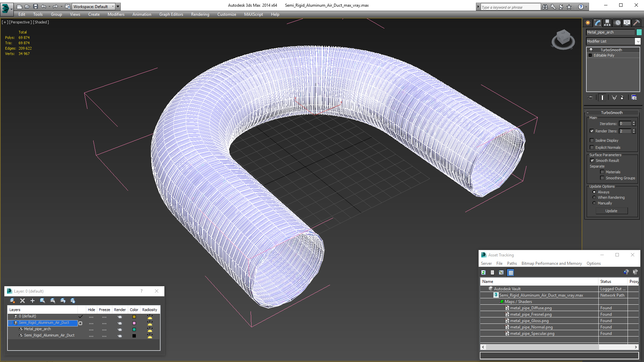Screen dimensions: 644x362
Task: Switch Asset Tracking to tree view icon
Action: (501, 273)
